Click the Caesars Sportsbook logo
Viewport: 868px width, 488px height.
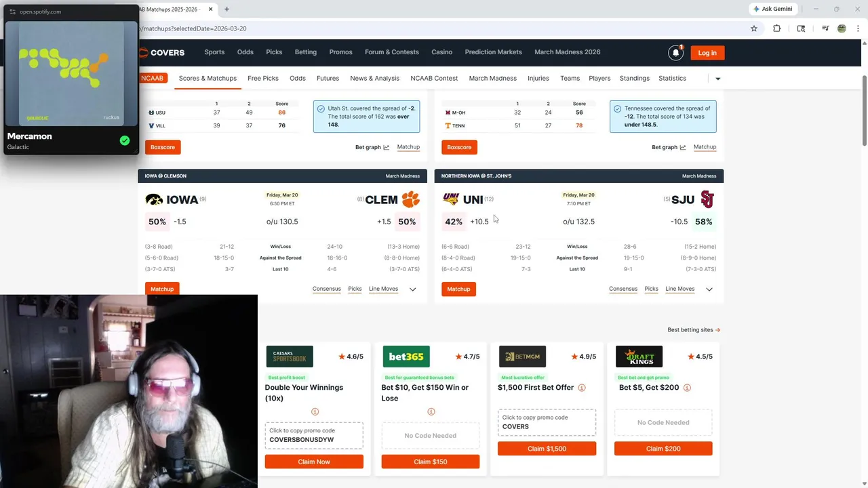[x=290, y=357]
